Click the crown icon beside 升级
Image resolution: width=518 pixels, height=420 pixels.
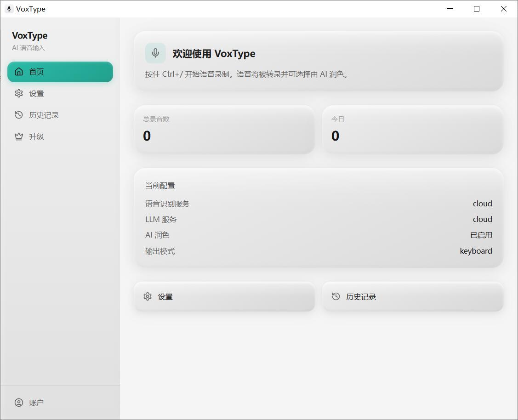19,136
